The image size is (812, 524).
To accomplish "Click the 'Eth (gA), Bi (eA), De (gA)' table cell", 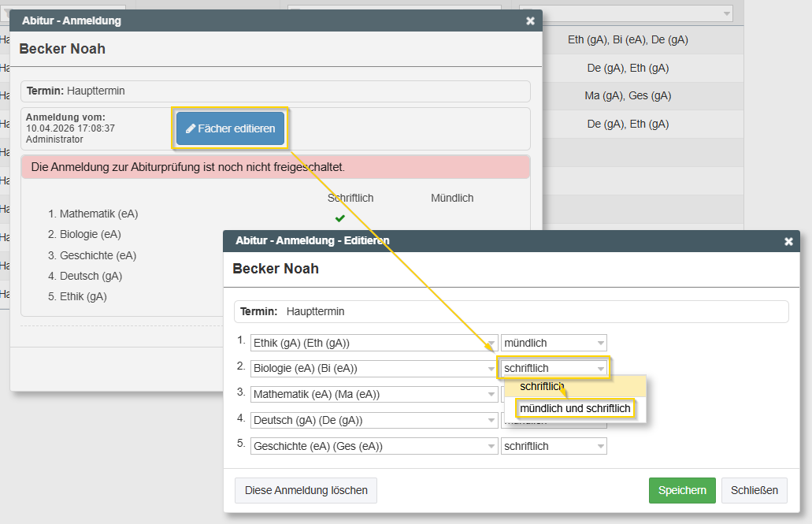I will pos(627,39).
